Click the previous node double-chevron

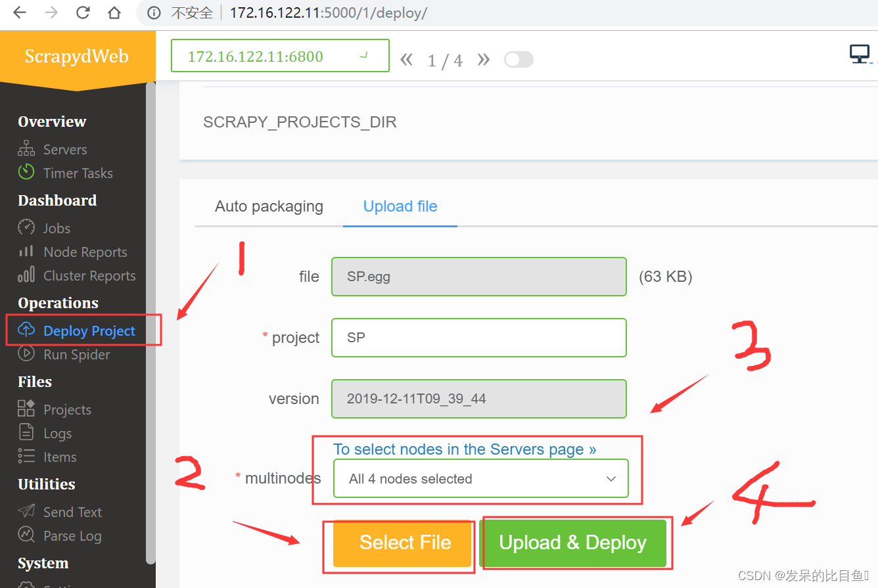point(407,60)
